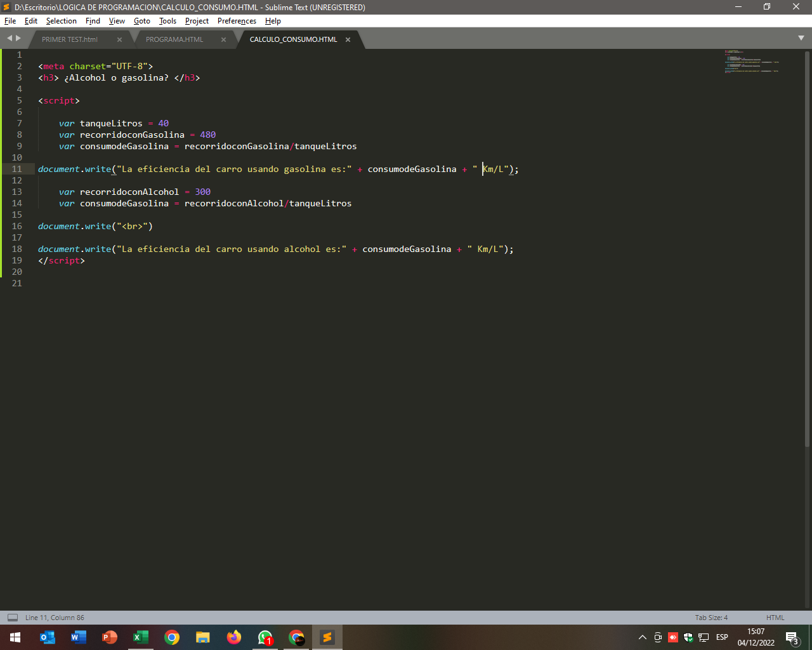Toggle the side bar status icon
The width and height of the screenshot is (812, 650).
pos(13,618)
